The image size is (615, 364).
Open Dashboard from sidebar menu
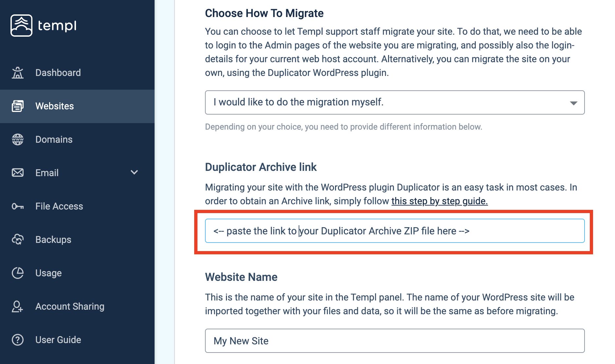pos(77,73)
